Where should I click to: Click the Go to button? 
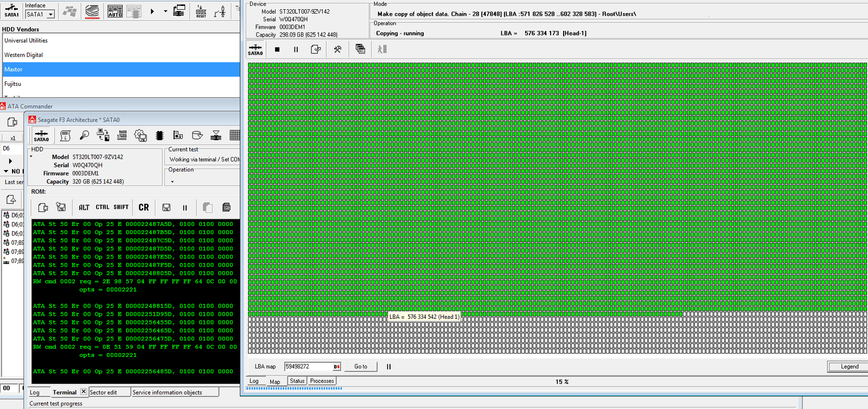coord(361,367)
